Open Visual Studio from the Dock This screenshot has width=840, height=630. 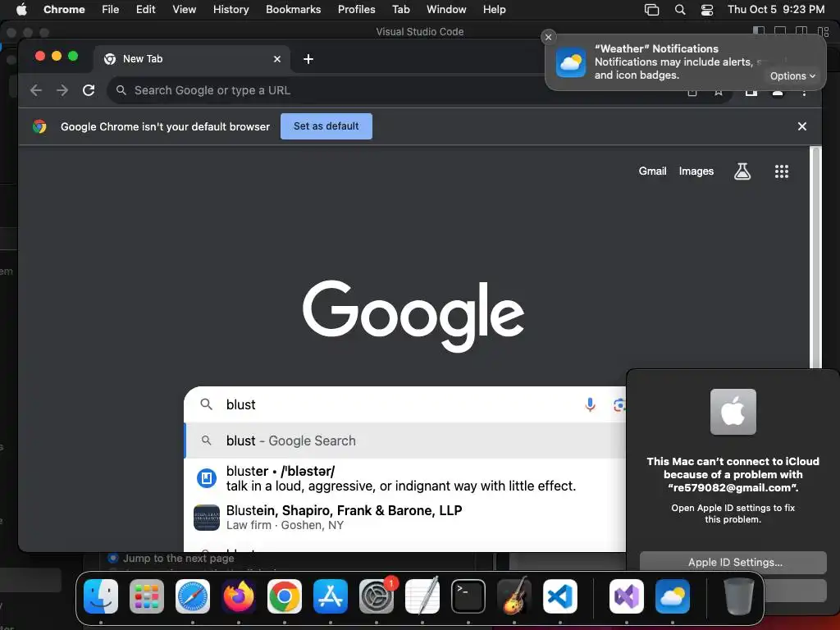click(627, 596)
